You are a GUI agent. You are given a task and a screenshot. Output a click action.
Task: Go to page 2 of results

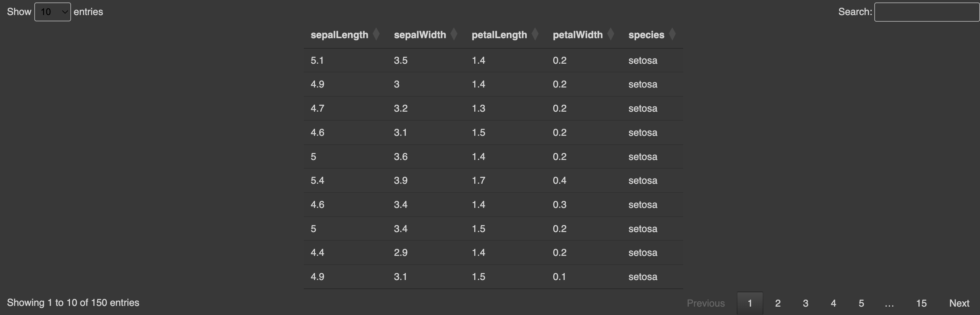778,303
